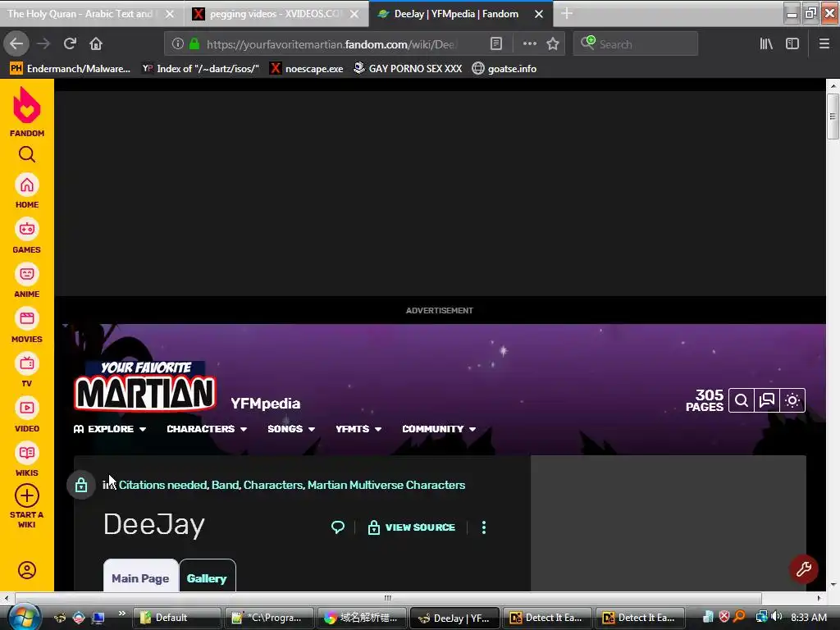Toggle the Firefox sidebar button

(x=792, y=43)
